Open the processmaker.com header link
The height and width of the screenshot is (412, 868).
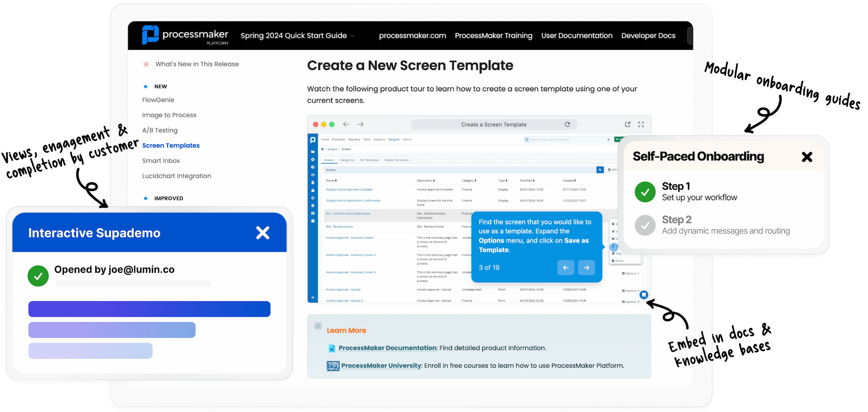point(412,35)
